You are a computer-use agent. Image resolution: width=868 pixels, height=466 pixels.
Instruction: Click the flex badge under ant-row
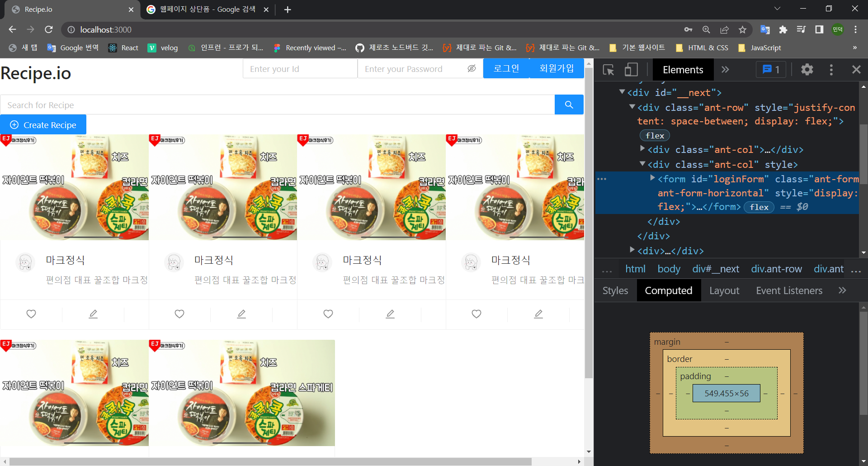pyautogui.click(x=655, y=135)
